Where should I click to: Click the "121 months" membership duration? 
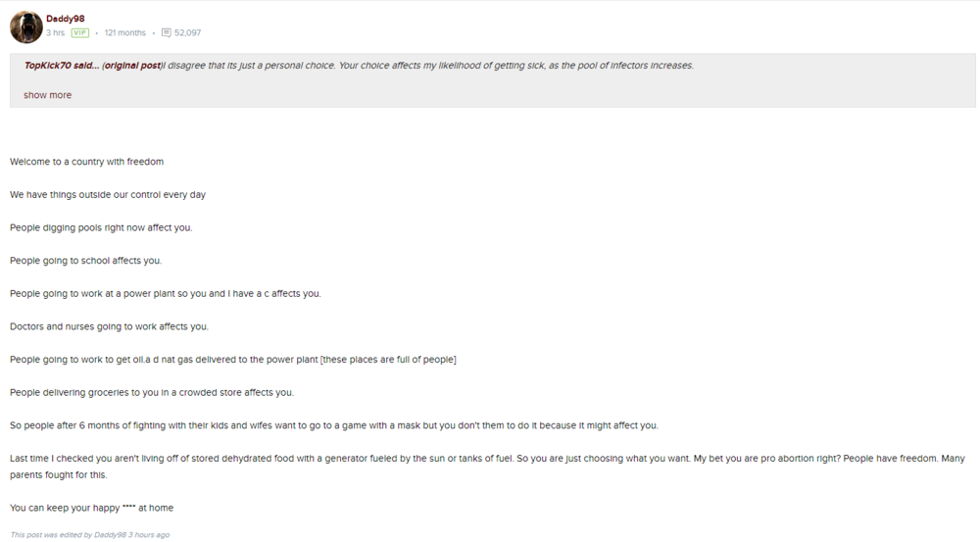tap(124, 32)
